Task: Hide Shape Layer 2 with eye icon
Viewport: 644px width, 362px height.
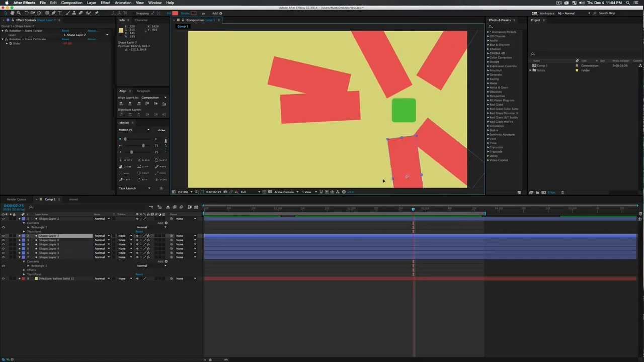Action: [x=3, y=219]
